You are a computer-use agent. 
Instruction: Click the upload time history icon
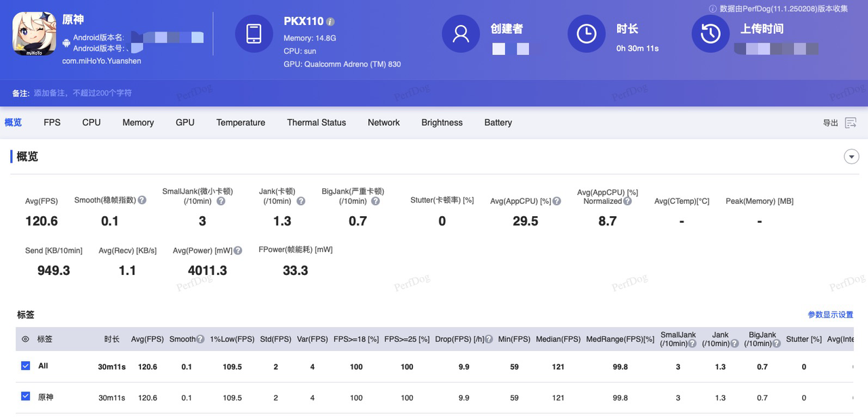(710, 34)
